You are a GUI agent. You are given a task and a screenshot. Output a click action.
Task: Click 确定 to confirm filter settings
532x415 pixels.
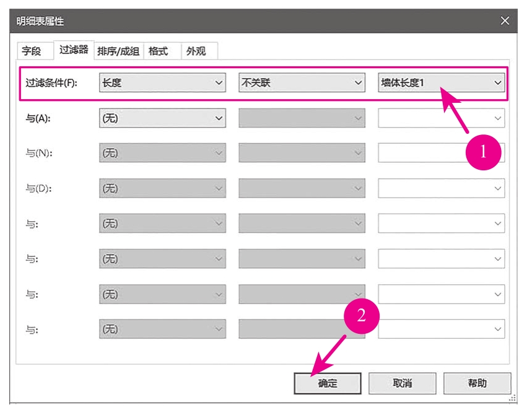point(328,383)
